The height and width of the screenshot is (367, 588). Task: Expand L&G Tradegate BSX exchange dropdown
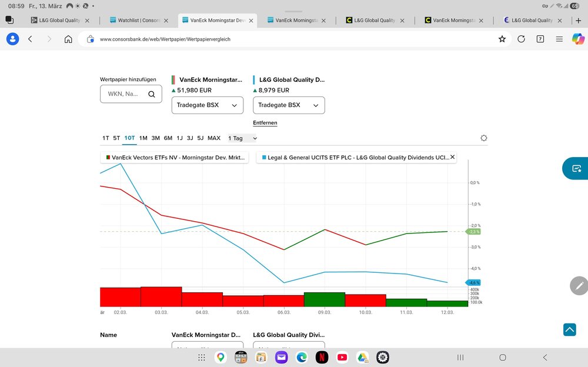pos(289,105)
